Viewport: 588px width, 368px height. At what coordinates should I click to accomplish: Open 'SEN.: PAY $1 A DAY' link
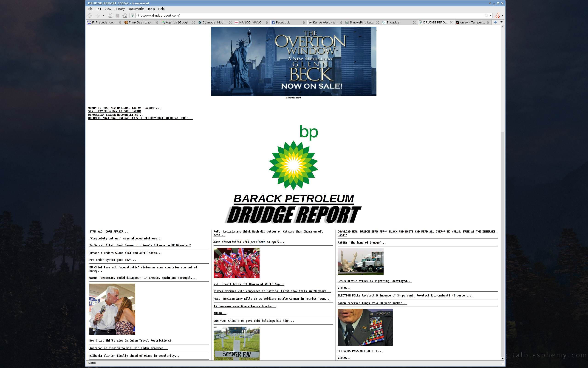pos(115,111)
